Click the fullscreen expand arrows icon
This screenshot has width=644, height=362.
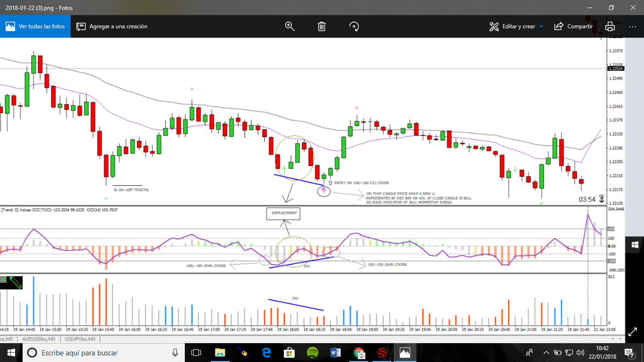(x=633, y=332)
